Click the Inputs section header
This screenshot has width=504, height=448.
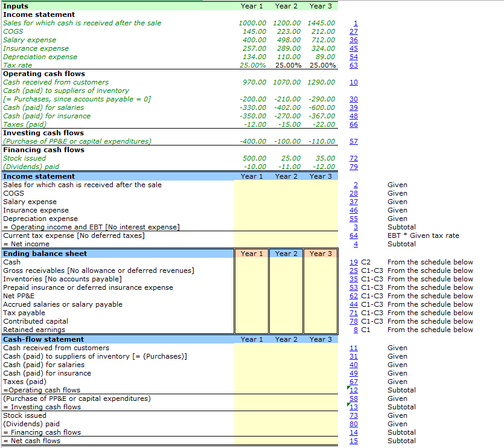(x=15, y=6)
